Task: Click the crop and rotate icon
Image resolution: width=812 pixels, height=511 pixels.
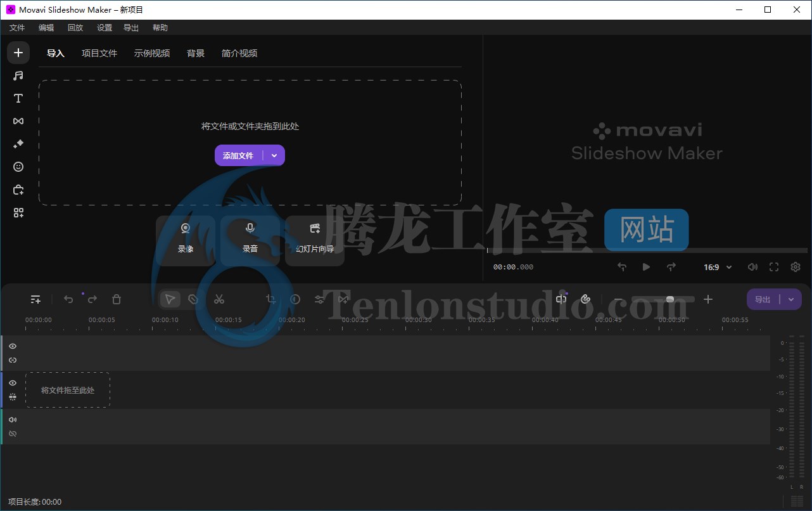Action: [270, 299]
